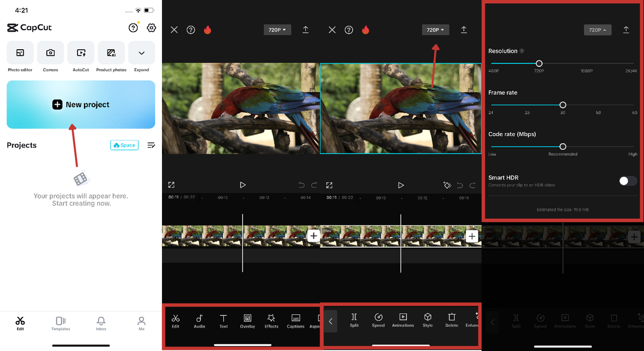Open the Captions tool in editor toolbar

[296, 321]
